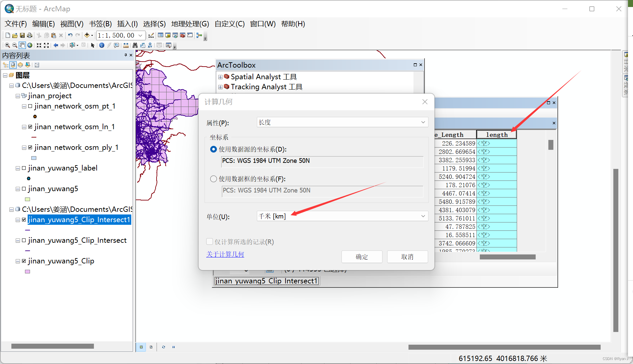Image resolution: width=633 pixels, height=364 pixels.
Task: Click the 取消 button in the dialog
Action: [407, 257]
